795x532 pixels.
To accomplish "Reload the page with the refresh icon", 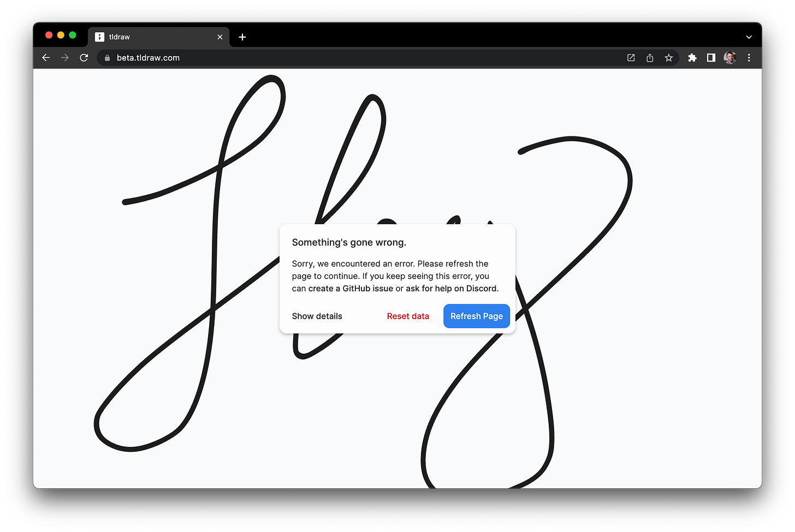I will (84, 58).
